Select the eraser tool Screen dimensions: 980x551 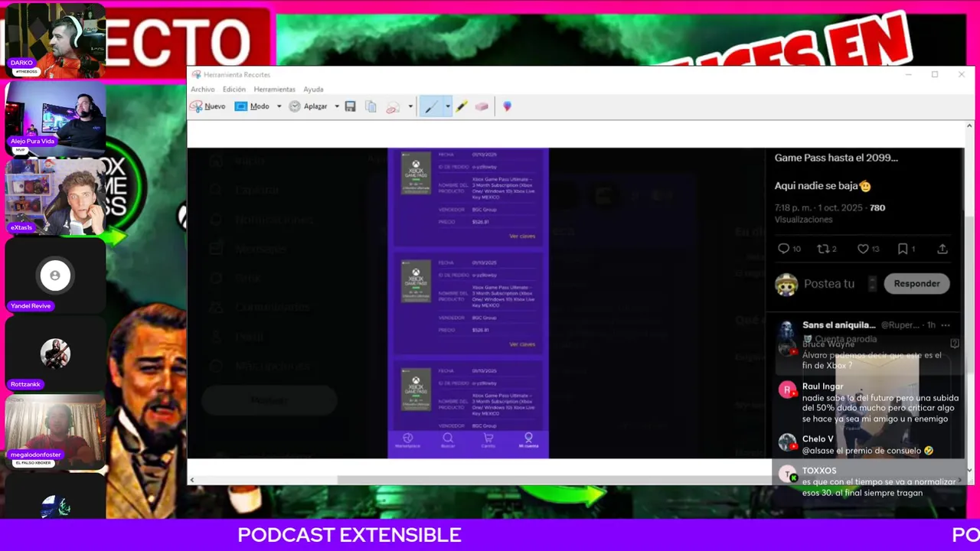(x=482, y=106)
